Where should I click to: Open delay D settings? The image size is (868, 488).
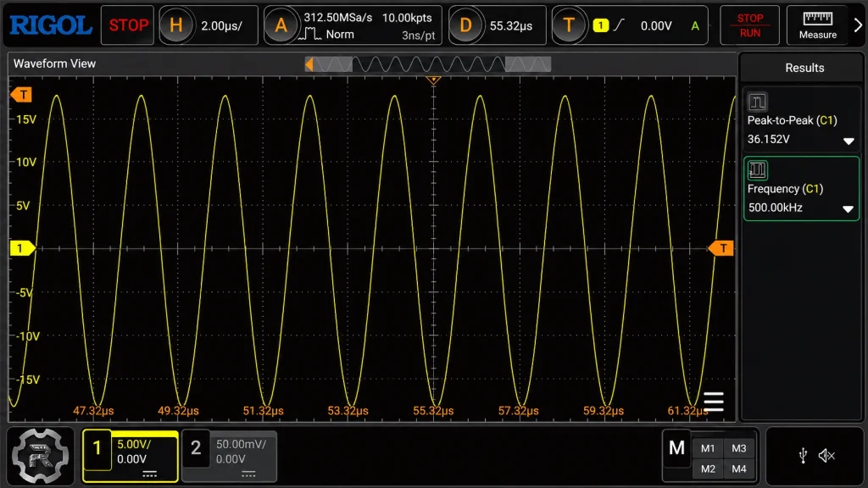click(465, 25)
